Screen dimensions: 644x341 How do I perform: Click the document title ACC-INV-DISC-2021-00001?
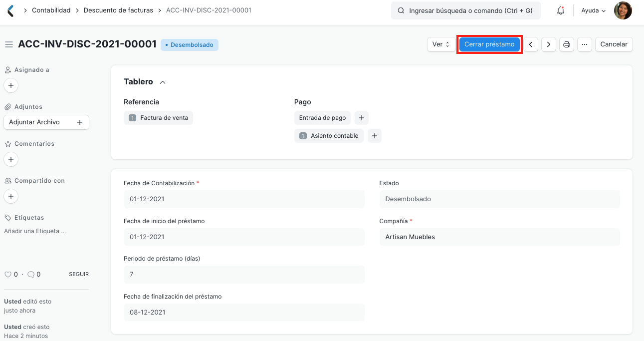click(x=87, y=44)
